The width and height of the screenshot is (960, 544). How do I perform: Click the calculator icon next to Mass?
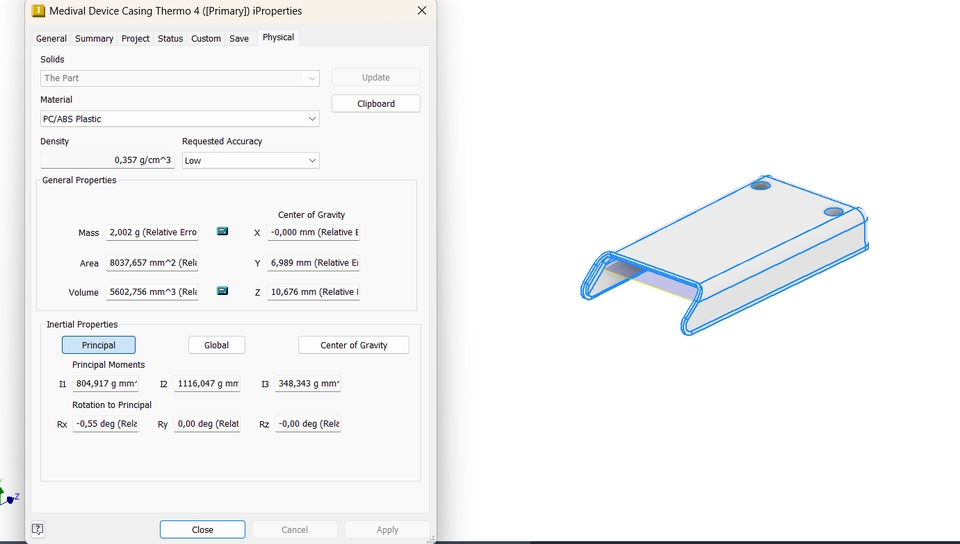coord(222,231)
